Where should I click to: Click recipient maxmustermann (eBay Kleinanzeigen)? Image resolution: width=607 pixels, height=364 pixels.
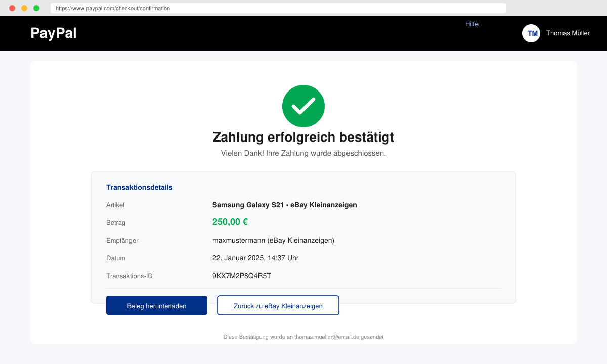point(273,241)
